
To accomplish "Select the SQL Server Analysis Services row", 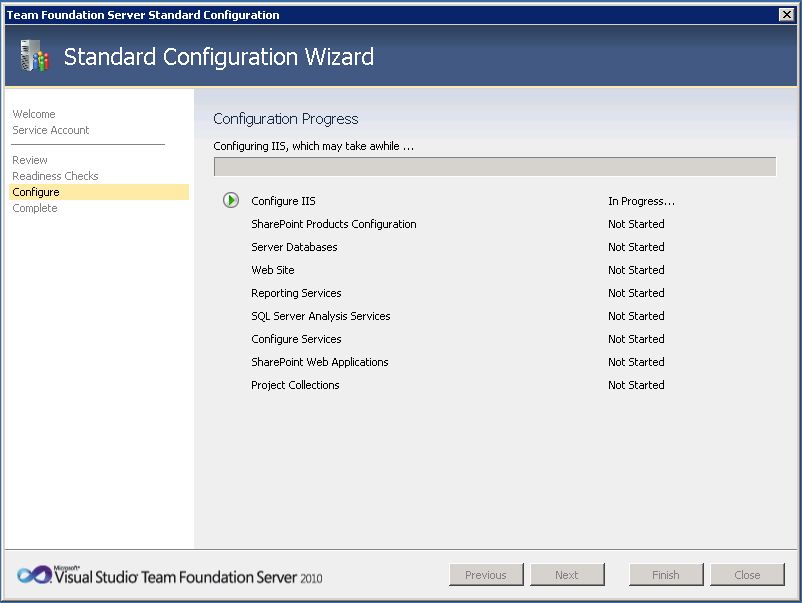I will [322, 316].
